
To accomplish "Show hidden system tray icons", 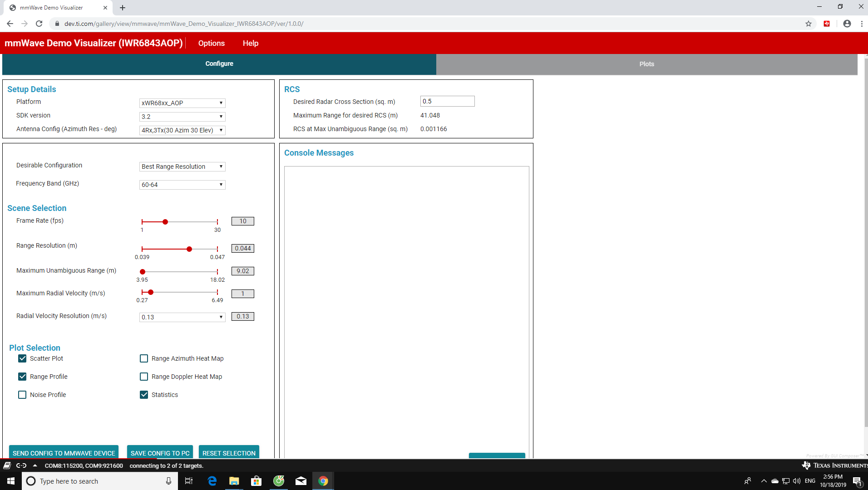I will coord(764,481).
